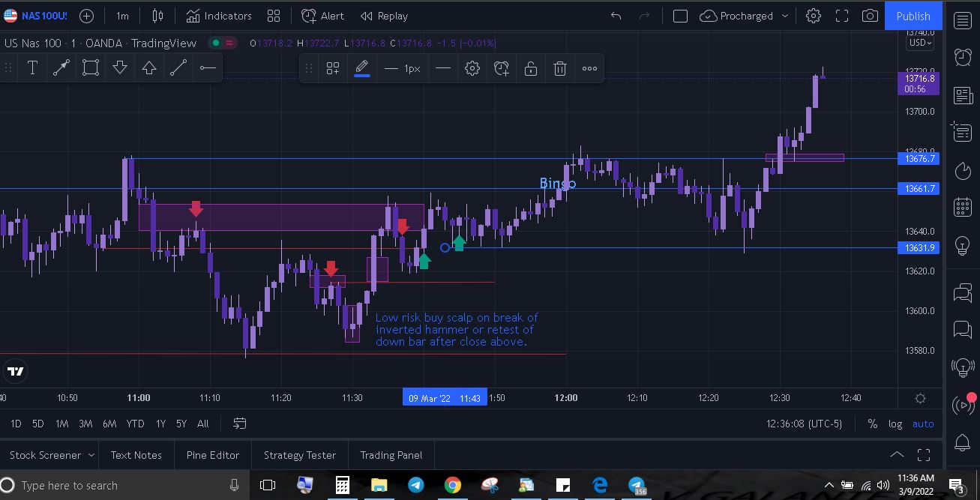This screenshot has height=500, width=980.
Task: Take a snapshot with the camera icon
Action: (870, 16)
